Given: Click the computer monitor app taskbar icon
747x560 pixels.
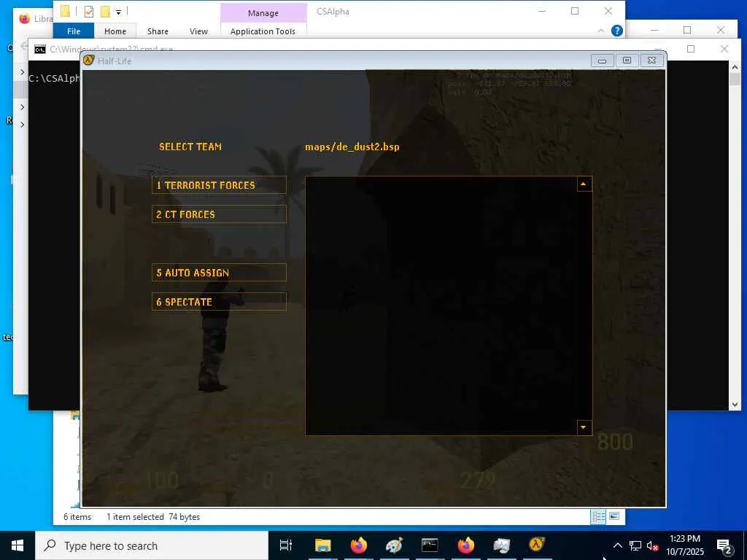Looking at the screenshot, I should [502, 545].
